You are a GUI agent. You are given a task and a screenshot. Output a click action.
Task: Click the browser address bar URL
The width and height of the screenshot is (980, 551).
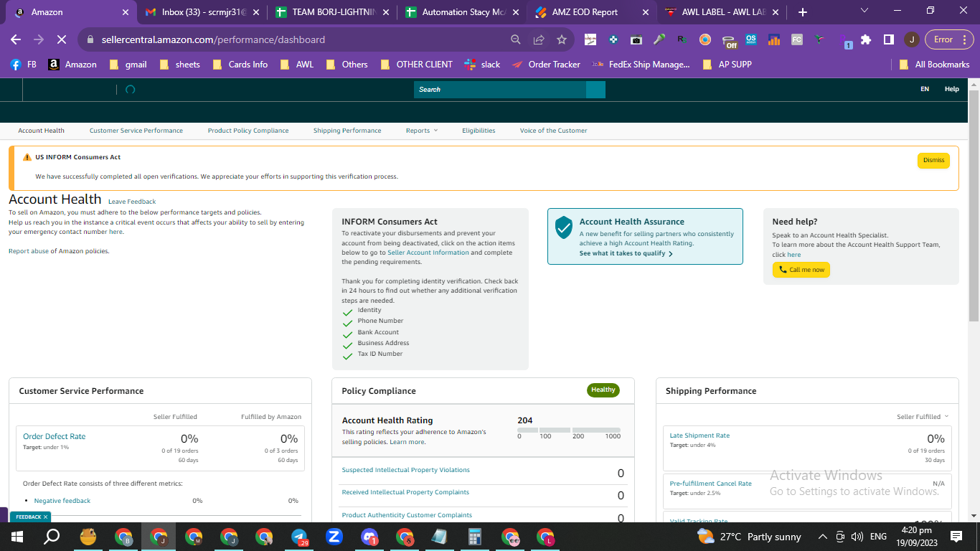[213, 39]
